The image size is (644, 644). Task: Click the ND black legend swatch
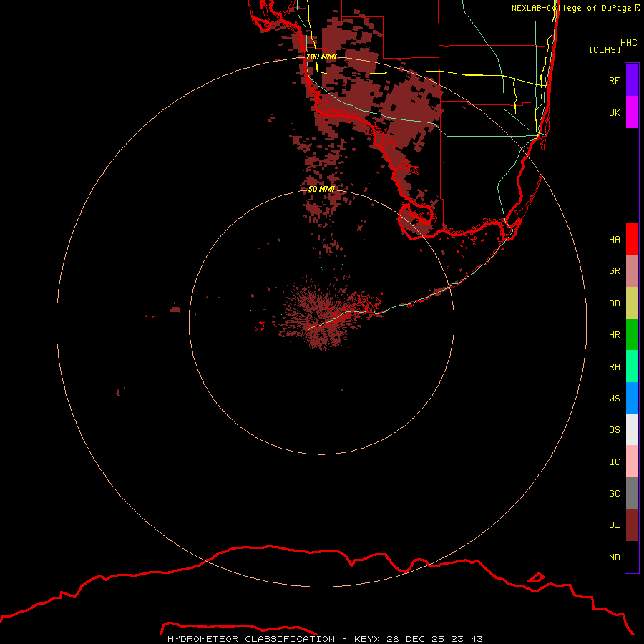tap(632, 557)
